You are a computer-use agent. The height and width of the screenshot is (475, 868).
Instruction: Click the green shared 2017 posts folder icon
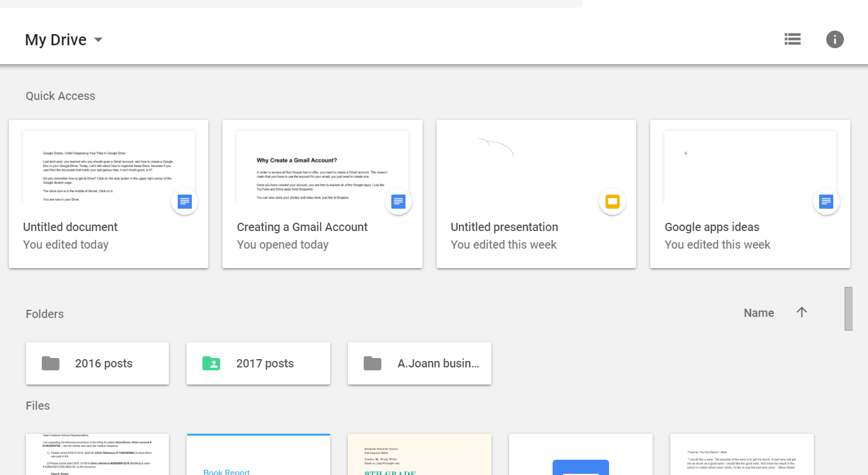(211, 363)
